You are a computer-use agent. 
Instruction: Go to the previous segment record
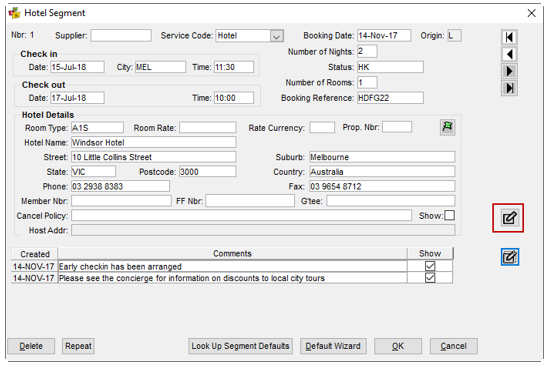tap(509, 54)
